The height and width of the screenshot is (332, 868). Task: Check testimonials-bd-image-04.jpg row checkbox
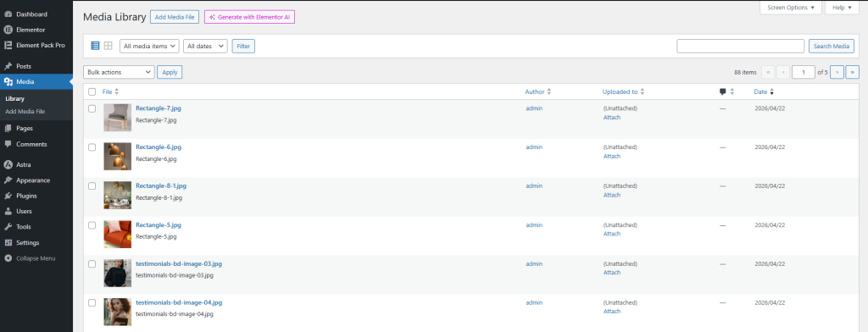coord(92,302)
